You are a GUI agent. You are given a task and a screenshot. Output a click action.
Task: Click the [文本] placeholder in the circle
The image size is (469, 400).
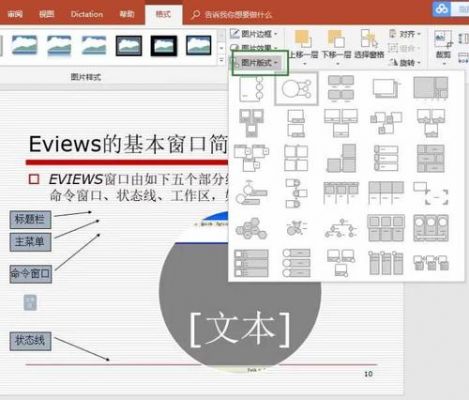240,330
